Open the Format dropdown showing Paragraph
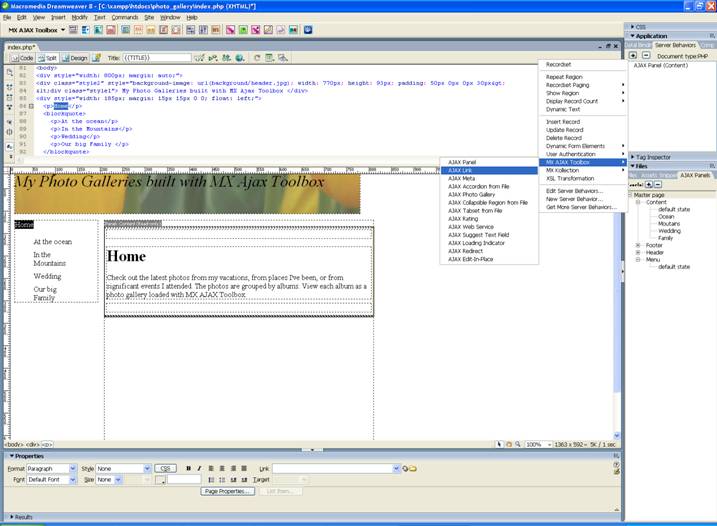 (x=51, y=469)
